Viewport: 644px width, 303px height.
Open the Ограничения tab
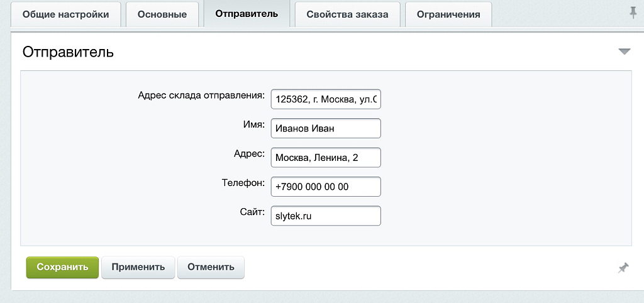pyautogui.click(x=448, y=14)
